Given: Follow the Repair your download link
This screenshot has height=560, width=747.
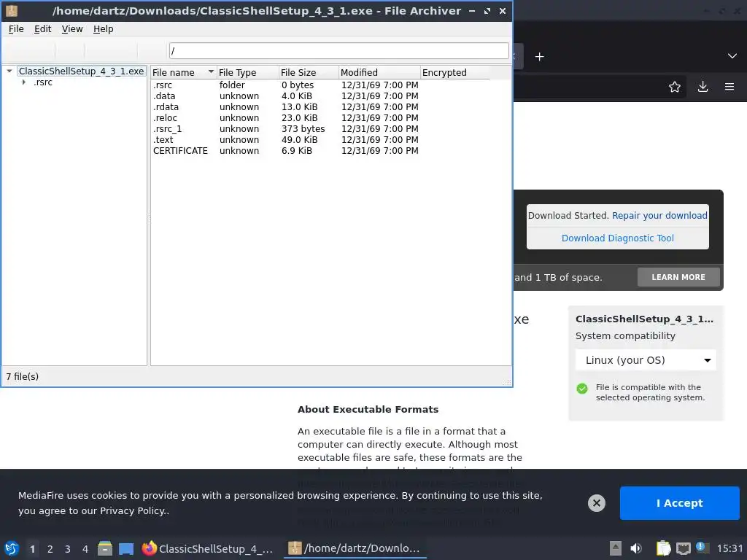Looking at the screenshot, I should pyautogui.click(x=659, y=216).
